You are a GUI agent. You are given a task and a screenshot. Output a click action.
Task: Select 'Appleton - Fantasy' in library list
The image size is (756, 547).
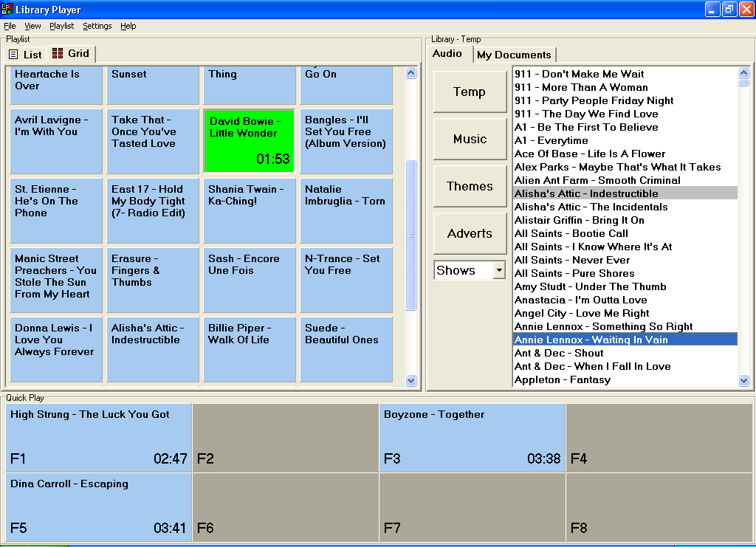(625, 379)
